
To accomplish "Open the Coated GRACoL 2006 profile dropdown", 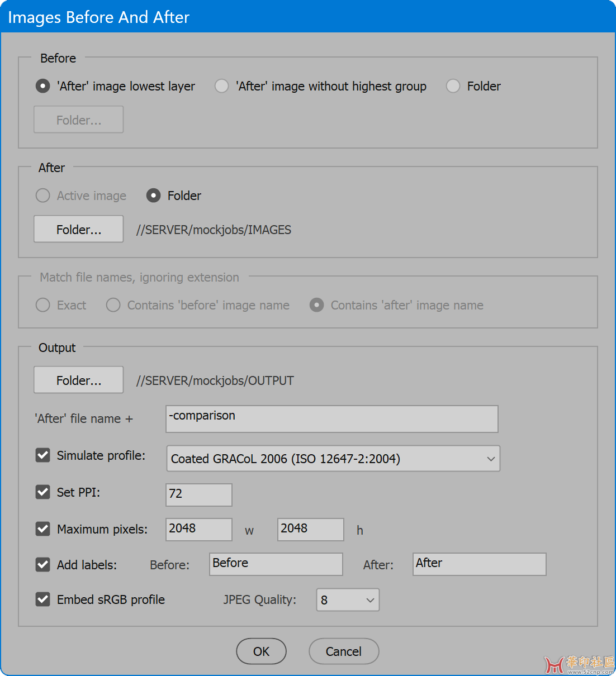I will [x=333, y=459].
